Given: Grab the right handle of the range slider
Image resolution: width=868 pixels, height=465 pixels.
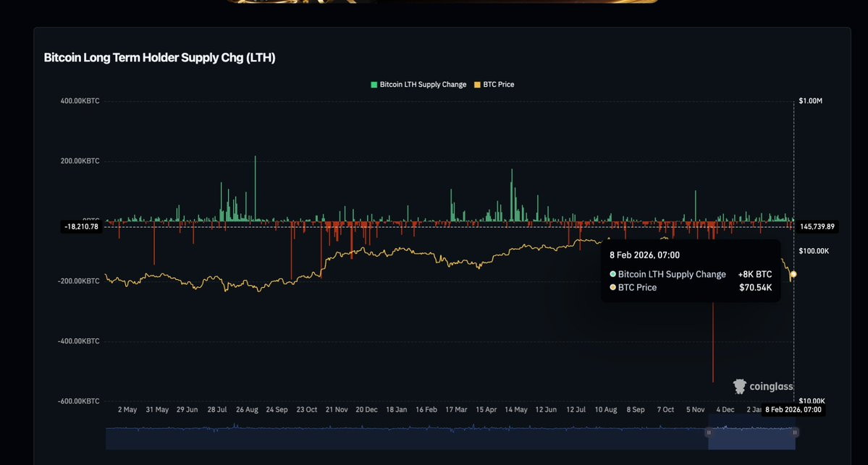Looking at the screenshot, I should (795, 432).
